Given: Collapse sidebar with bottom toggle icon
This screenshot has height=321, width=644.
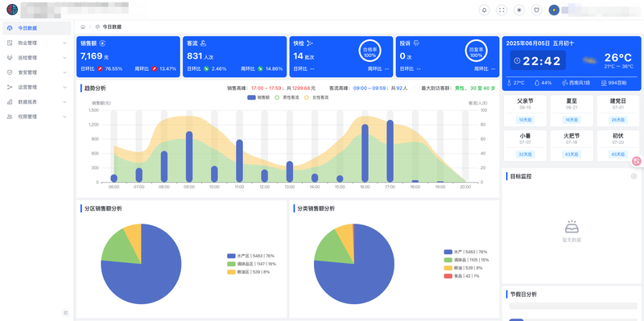Looking at the screenshot, I should [66, 313].
